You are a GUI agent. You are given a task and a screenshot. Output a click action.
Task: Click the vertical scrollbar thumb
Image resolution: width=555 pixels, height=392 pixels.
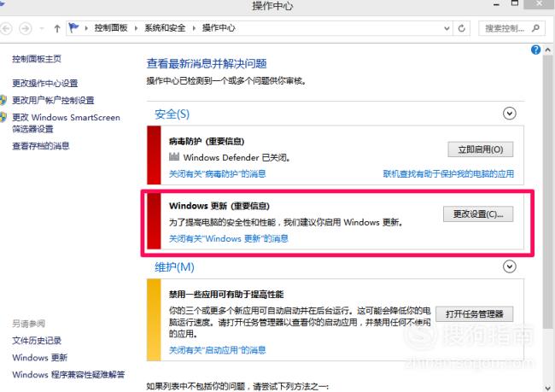pos(547,191)
